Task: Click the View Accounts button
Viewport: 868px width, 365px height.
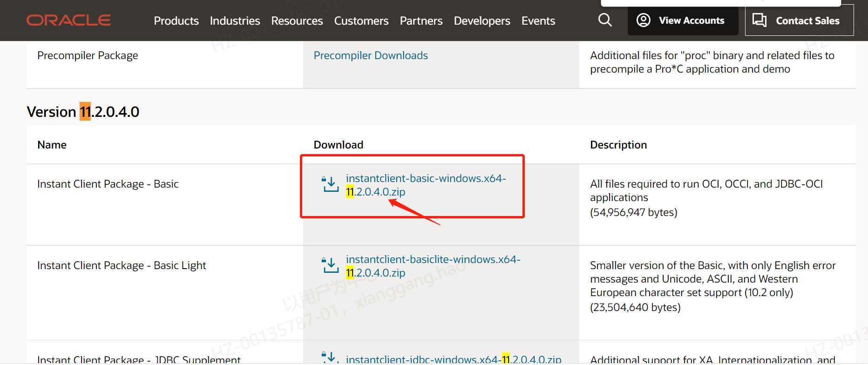Action: [x=683, y=20]
